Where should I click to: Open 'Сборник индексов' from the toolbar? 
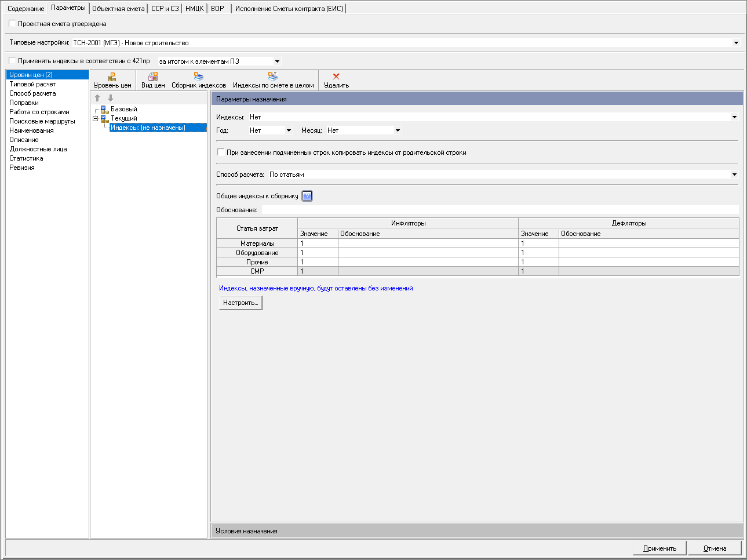199,77
